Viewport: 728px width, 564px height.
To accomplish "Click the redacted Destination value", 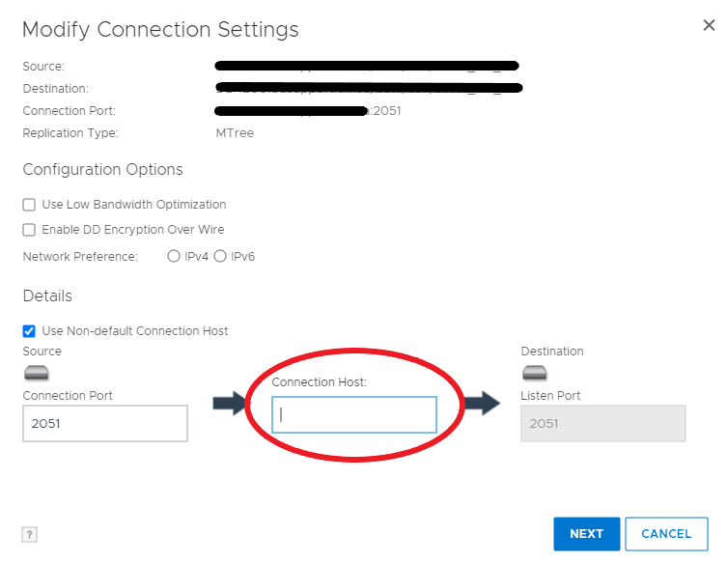I will click(x=369, y=89).
